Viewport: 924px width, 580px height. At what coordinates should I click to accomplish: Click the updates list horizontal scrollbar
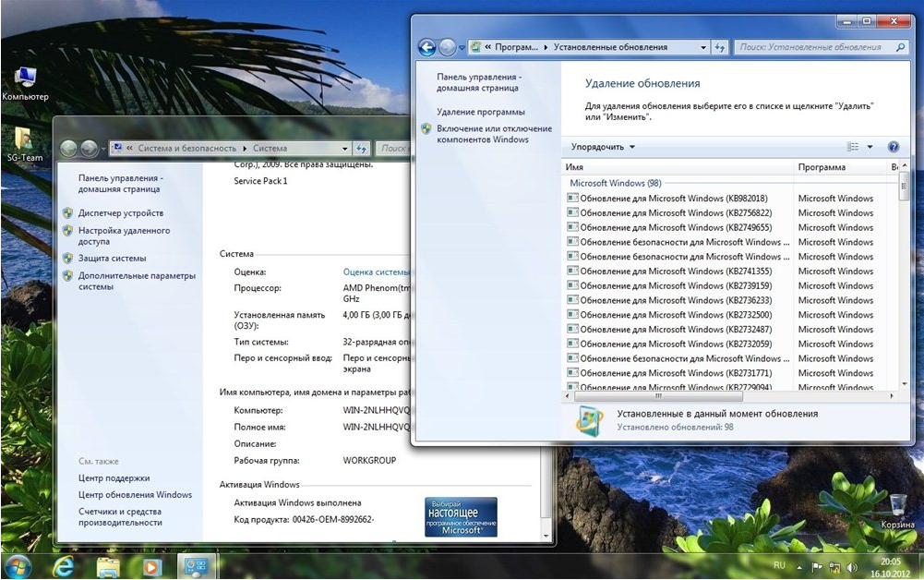click(659, 396)
